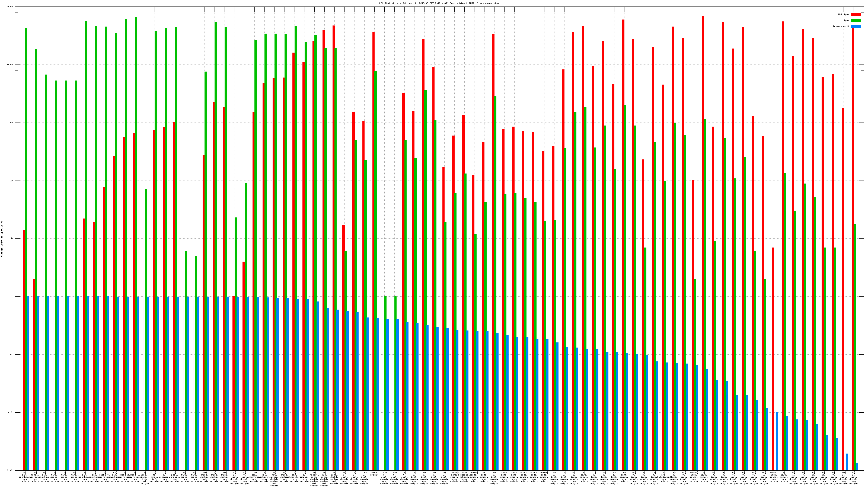868x488 pixels.
Task: Click the 2ff04.iadb.isipp.com x-axis label
Action: [504, 477]
